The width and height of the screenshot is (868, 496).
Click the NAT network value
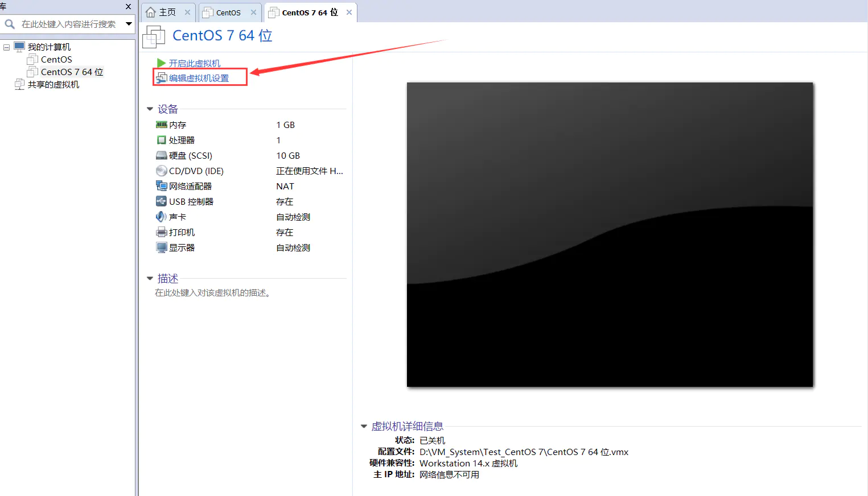[285, 186]
